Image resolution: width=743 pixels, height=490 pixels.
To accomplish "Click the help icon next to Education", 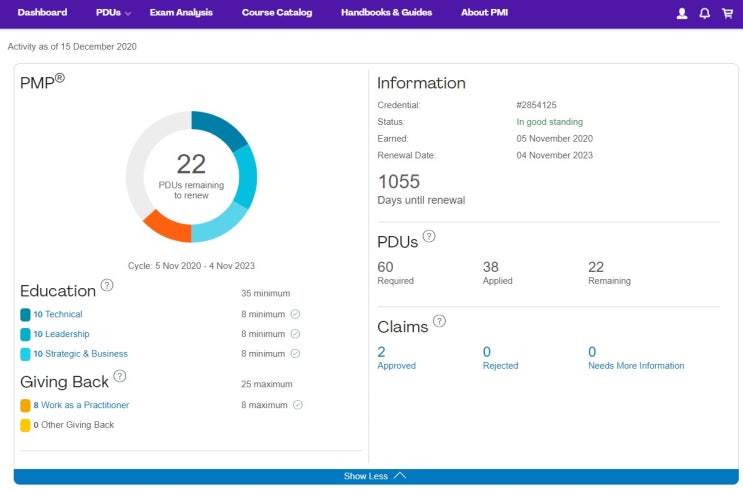I will pyautogui.click(x=107, y=285).
